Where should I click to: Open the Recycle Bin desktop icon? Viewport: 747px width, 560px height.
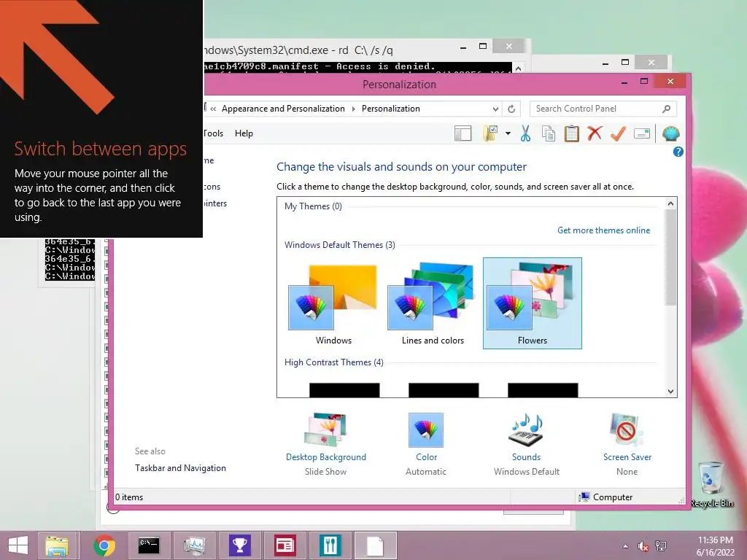(x=712, y=485)
